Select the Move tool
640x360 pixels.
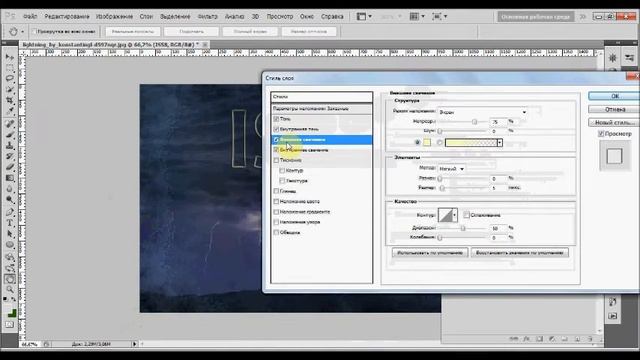point(10,57)
